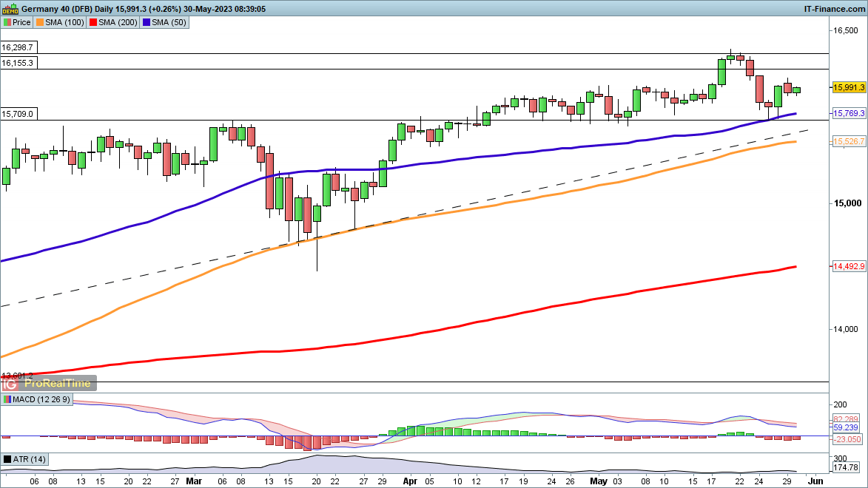
Task: Click the 200 scale label of MACD panel
Action: 841,406
